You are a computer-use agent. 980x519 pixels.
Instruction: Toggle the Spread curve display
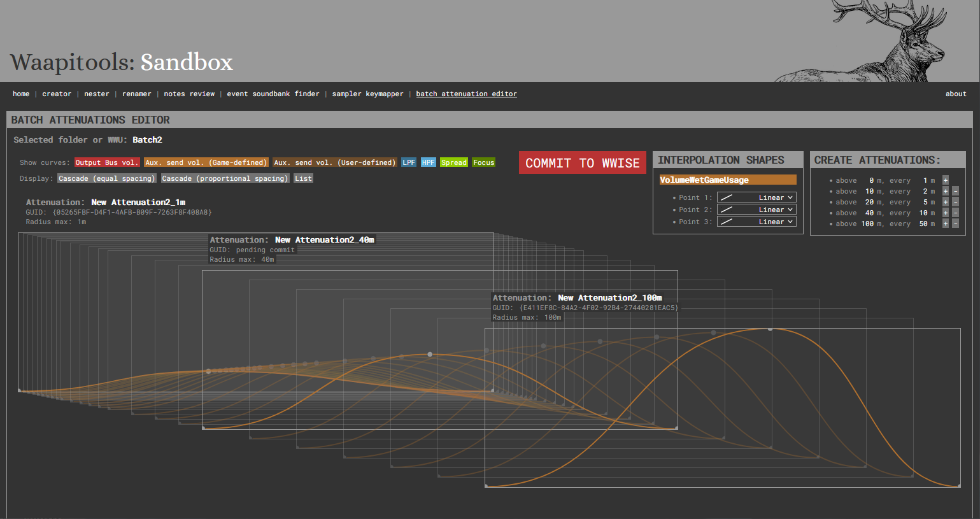coord(453,162)
